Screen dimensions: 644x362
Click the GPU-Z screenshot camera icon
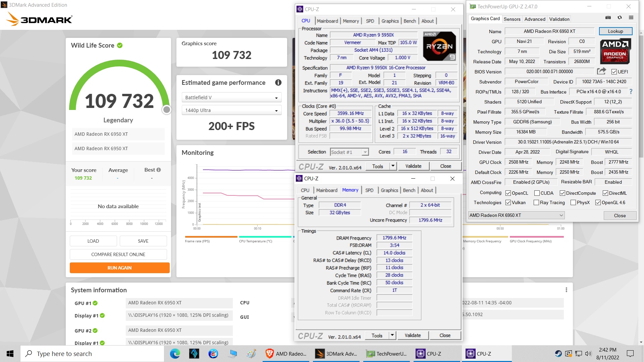click(x=608, y=18)
